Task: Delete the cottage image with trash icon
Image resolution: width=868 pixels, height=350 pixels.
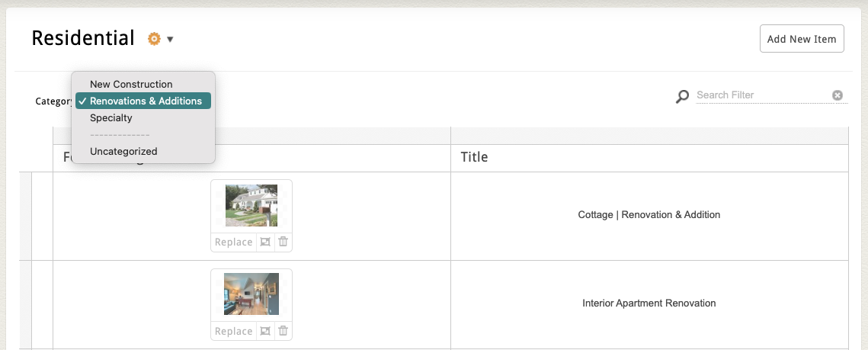Action: click(x=283, y=242)
